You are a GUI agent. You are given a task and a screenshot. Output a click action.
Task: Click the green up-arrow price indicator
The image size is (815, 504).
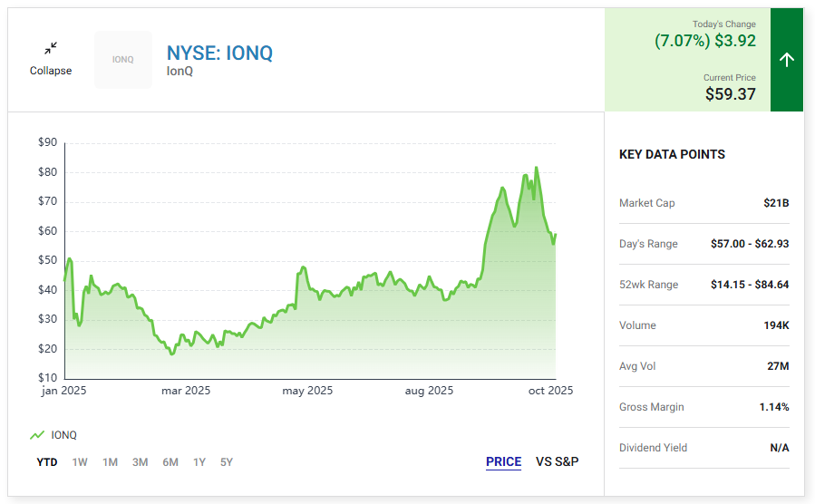786,60
